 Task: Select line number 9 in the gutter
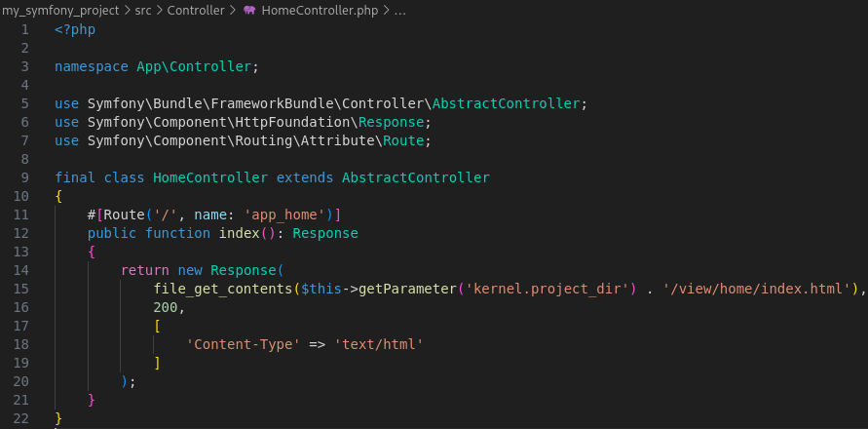(x=24, y=177)
